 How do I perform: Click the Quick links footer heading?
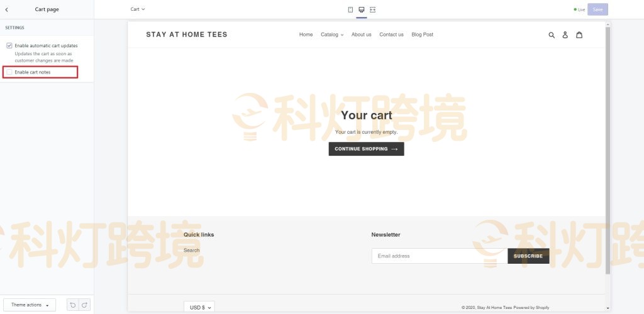point(199,234)
